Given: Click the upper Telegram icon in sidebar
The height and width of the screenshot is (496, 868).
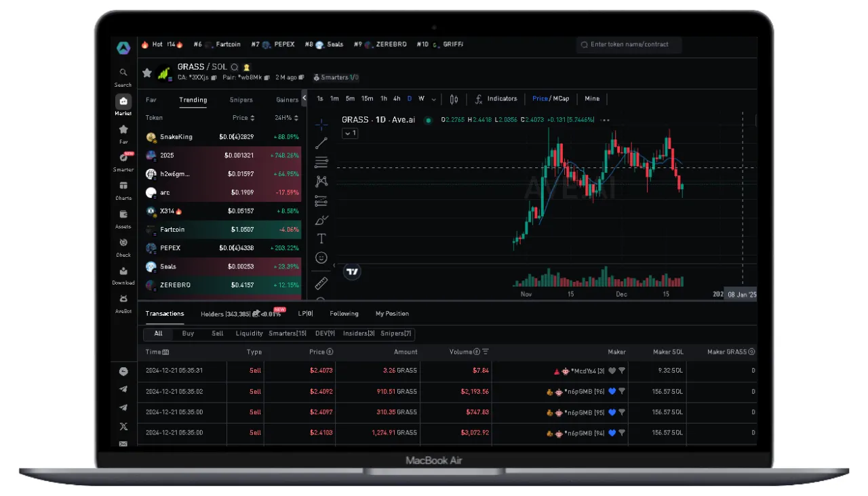Looking at the screenshot, I should click(123, 389).
